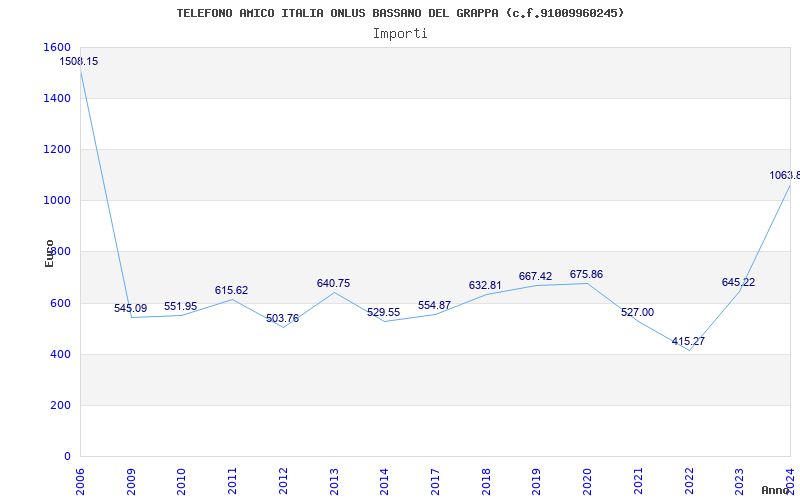Viewport: 800px width, 500px height.
Task: Click the 'Anno' x-axis title
Action: click(x=778, y=490)
